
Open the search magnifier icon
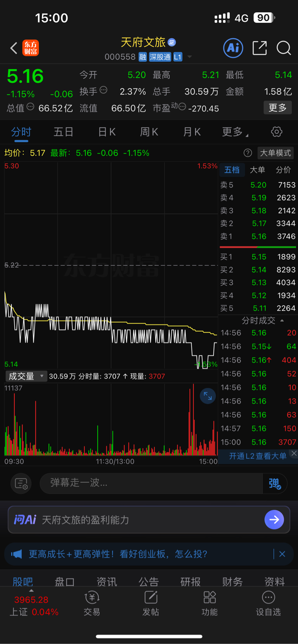pos(284,48)
